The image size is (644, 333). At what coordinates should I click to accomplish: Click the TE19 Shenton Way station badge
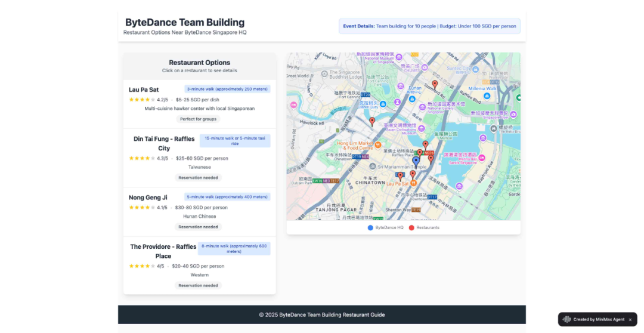[x=416, y=209]
